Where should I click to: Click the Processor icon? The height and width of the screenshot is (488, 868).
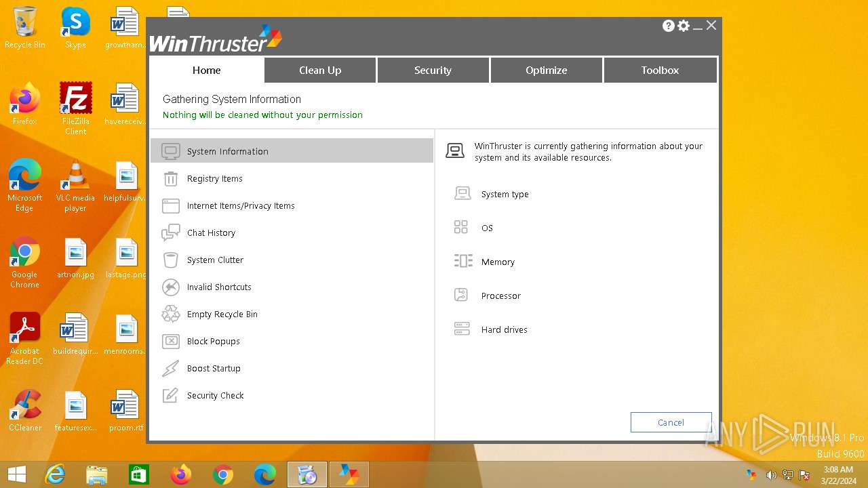coord(461,296)
